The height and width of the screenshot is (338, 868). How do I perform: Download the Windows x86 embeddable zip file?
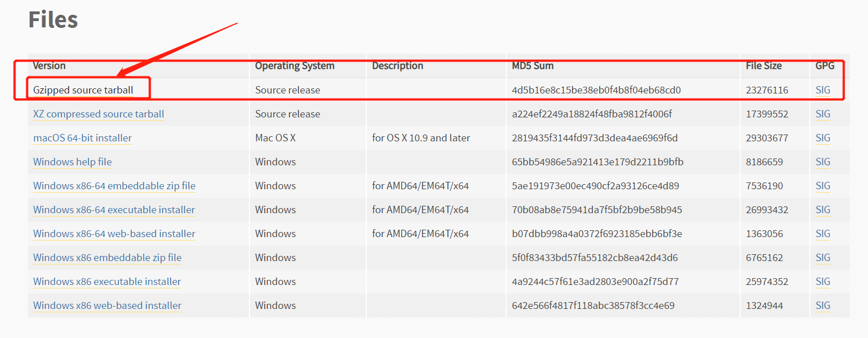click(x=107, y=257)
